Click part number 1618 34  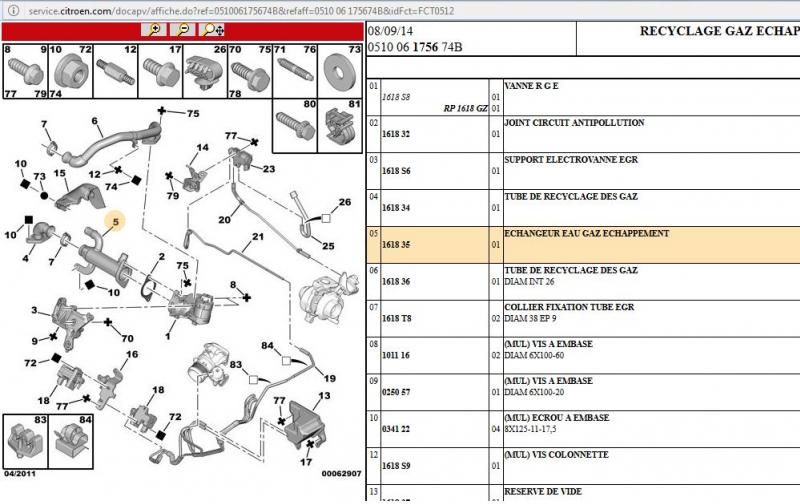(396, 208)
